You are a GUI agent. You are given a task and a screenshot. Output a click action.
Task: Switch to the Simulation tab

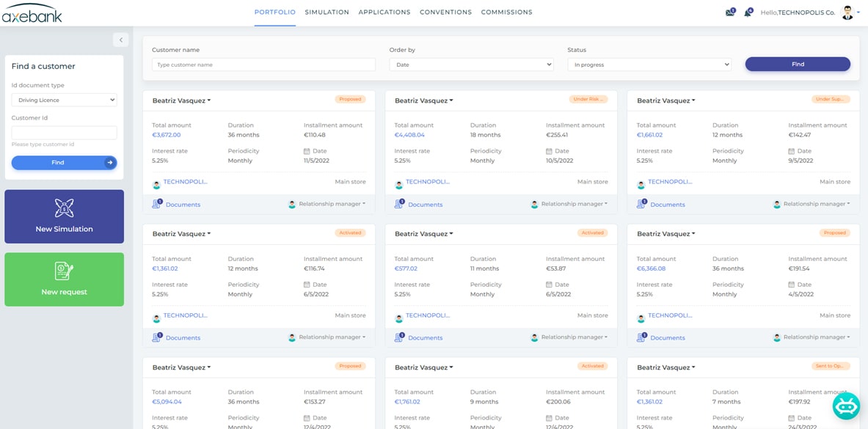[327, 12]
